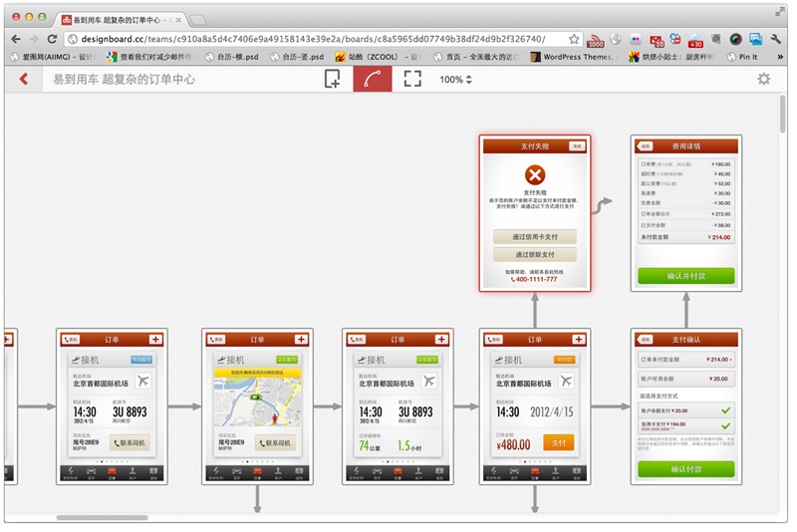The width and height of the screenshot is (797, 532).
Task: Enter fullscreen view mode
Action: tap(412, 79)
